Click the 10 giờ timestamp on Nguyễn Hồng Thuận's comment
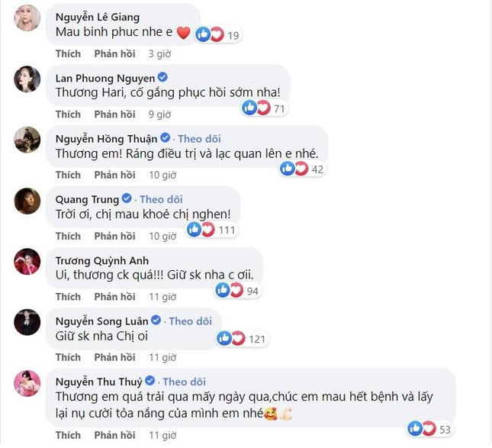492x448 pixels. [x=163, y=175]
